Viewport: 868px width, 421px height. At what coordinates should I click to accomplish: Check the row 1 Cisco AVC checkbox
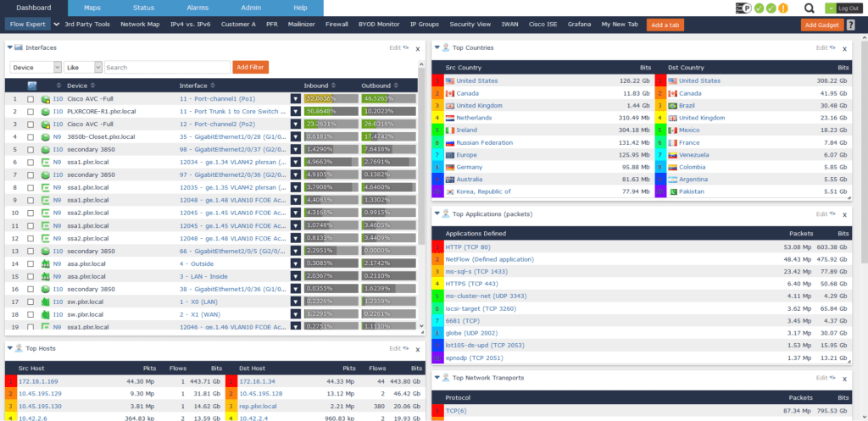pyautogui.click(x=31, y=98)
